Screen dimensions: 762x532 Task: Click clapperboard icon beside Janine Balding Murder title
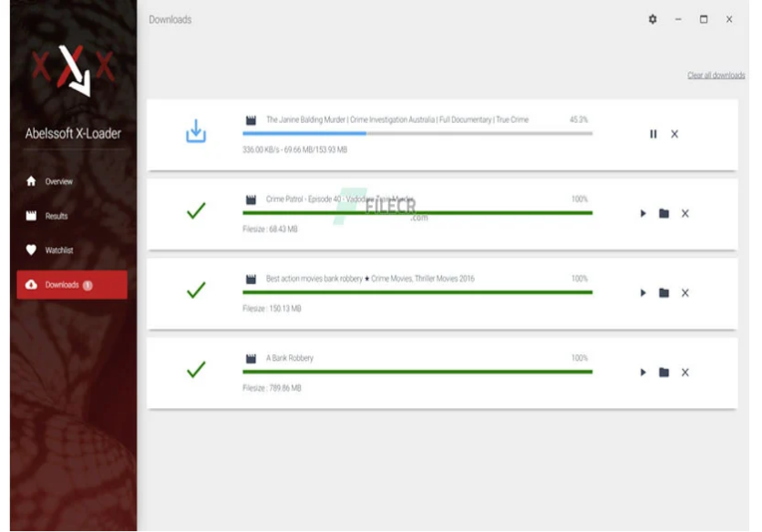click(251, 120)
